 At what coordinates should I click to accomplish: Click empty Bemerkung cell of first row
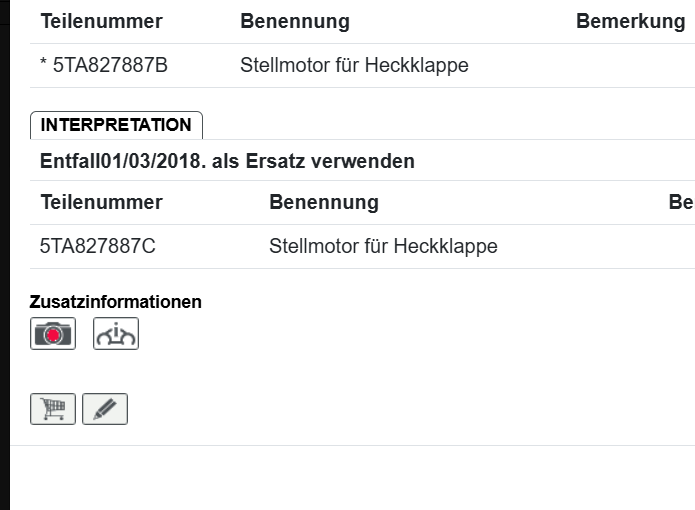630,66
